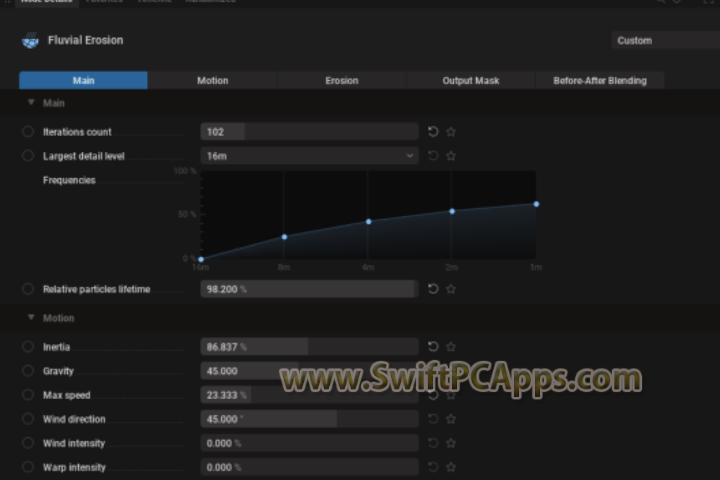
Task: Click the Gravity value field 45.000
Action: click(309, 371)
